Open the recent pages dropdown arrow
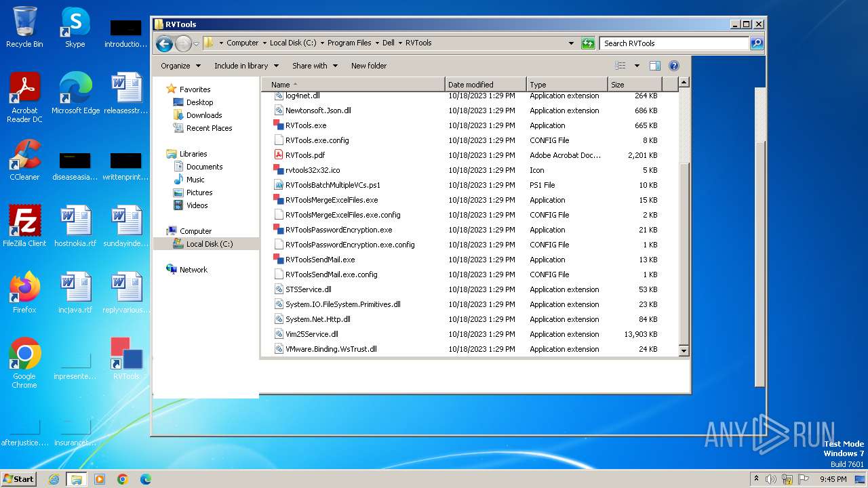The height and width of the screenshot is (488, 868). [196, 43]
